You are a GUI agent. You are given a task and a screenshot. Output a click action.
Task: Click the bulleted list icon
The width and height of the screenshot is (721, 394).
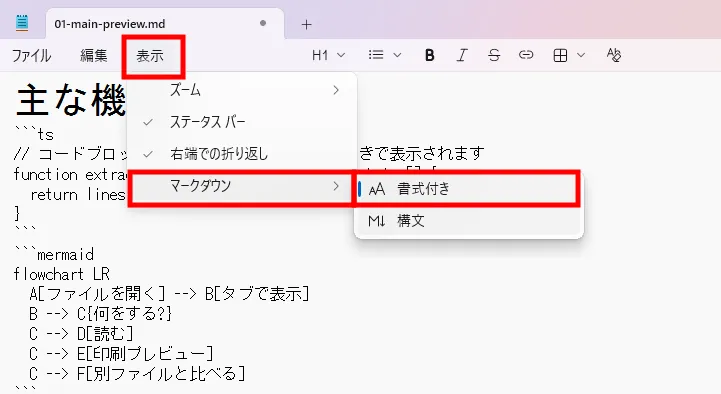[x=376, y=56]
